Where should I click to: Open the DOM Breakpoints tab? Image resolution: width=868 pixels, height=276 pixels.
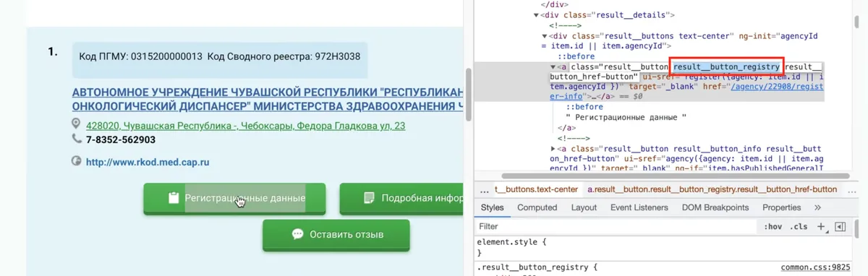point(715,207)
